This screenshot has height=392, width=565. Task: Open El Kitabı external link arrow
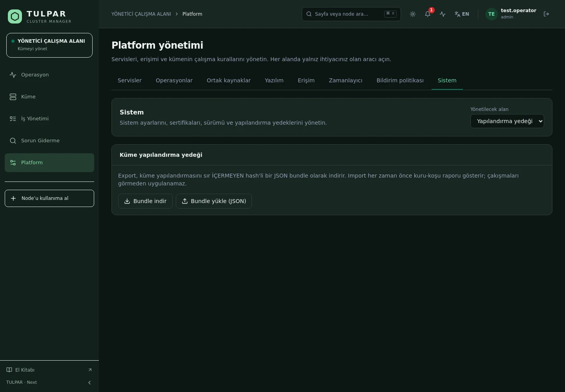tap(90, 370)
